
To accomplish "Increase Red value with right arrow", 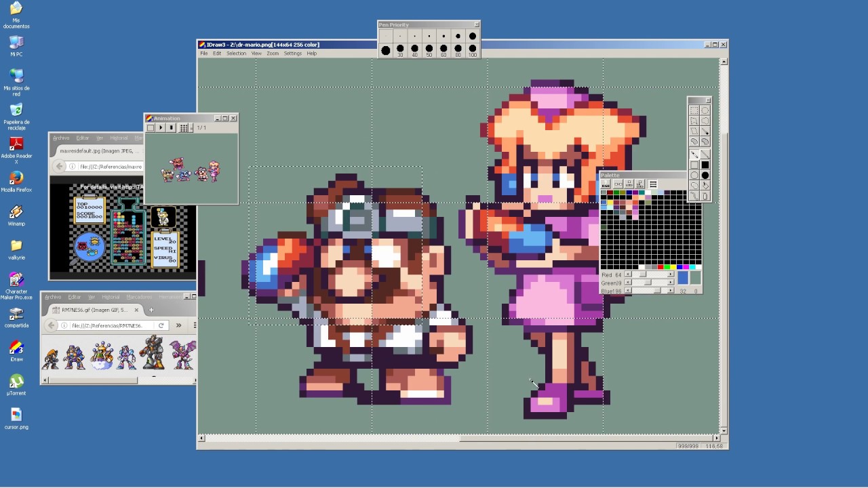I will [670, 274].
